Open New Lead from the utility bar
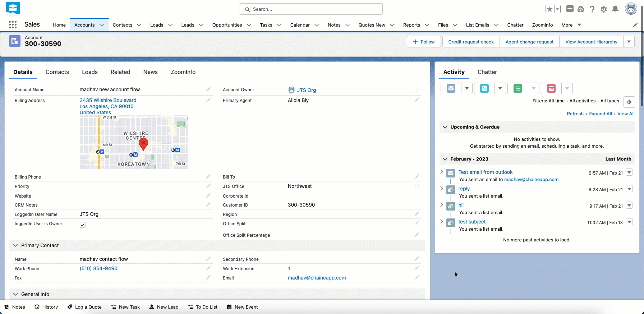Image resolution: width=644 pixels, height=314 pixels. (164, 307)
